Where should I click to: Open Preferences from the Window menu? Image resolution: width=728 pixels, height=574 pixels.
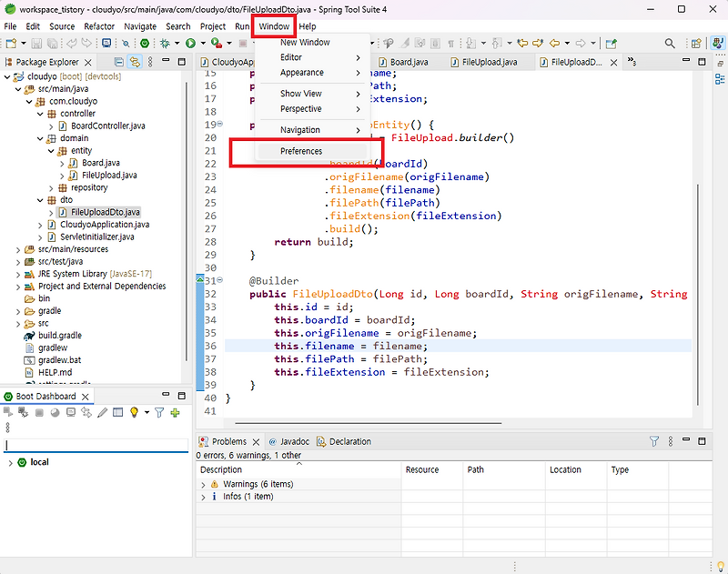pyautogui.click(x=301, y=151)
